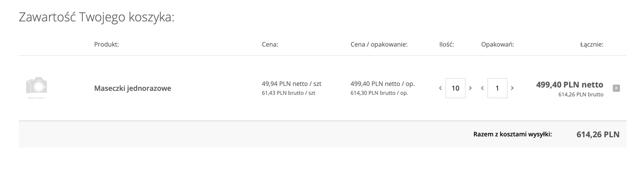Select the 614,30 PLN brutto / op. price
This screenshot has height=171, width=644.
pos(379,93)
